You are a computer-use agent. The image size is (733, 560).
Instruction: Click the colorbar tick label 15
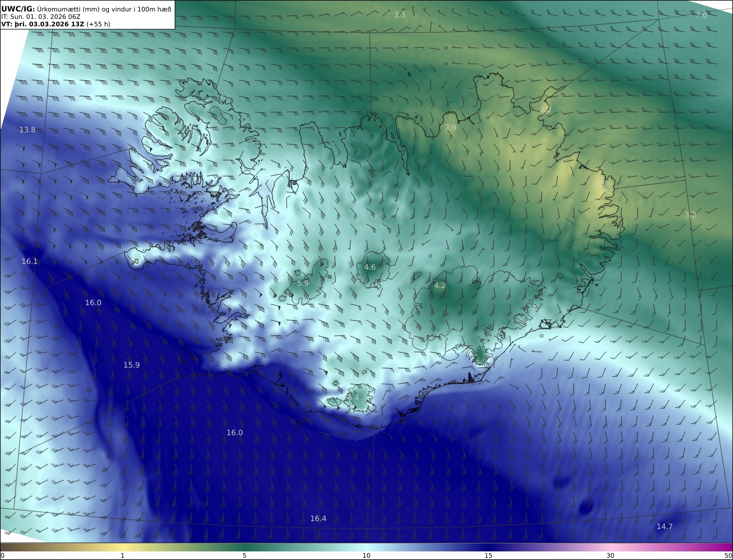(x=488, y=555)
